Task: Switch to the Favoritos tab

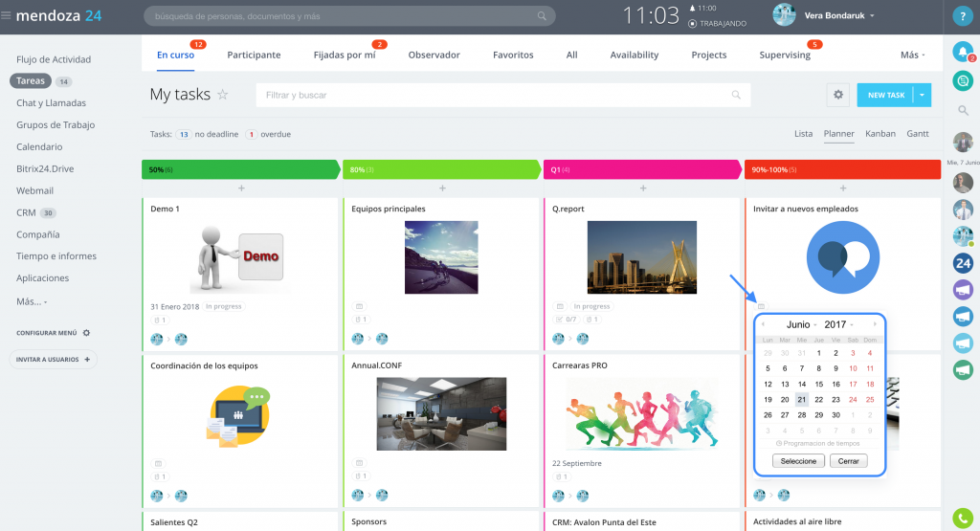Action: [x=513, y=55]
